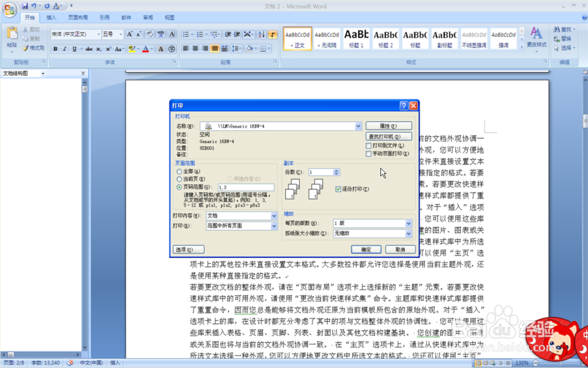
Task: Click the Grow Font icon
Action: point(129,34)
